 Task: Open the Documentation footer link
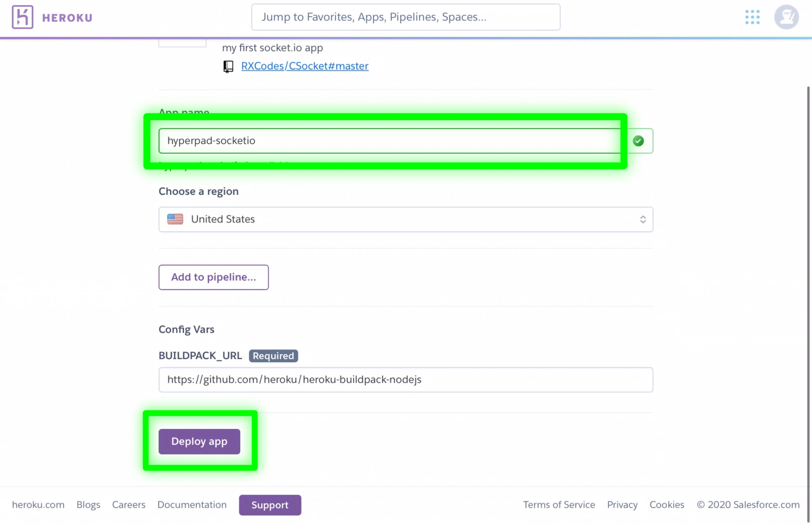click(x=192, y=505)
